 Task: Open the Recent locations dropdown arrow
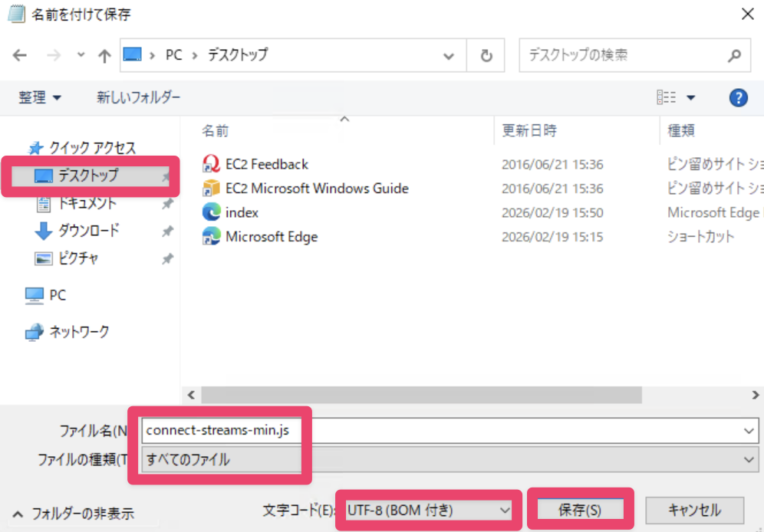pyautogui.click(x=81, y=56)
